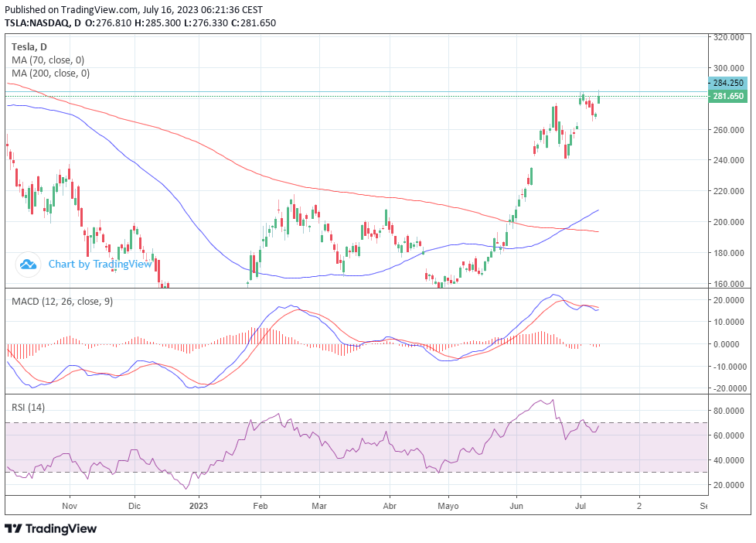Select the RSI (14) indicator label

pos(28,408)
